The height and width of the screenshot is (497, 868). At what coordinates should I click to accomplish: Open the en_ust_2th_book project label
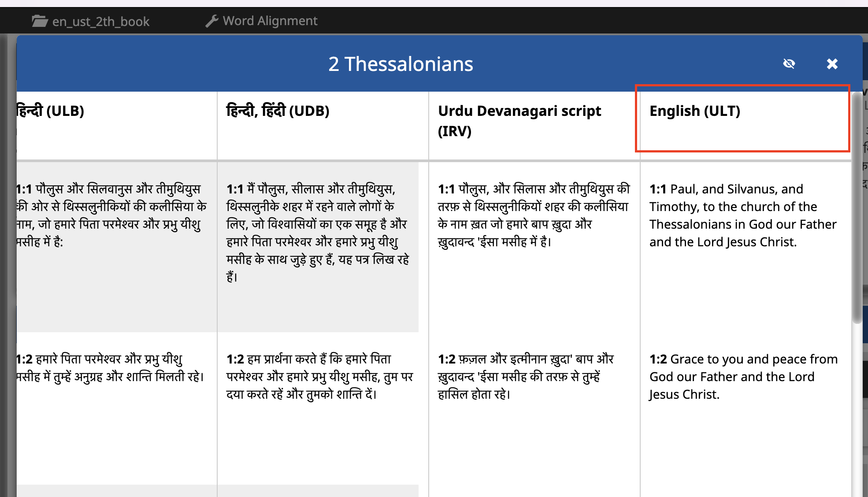pyautogui.click(x=101, y=21)
